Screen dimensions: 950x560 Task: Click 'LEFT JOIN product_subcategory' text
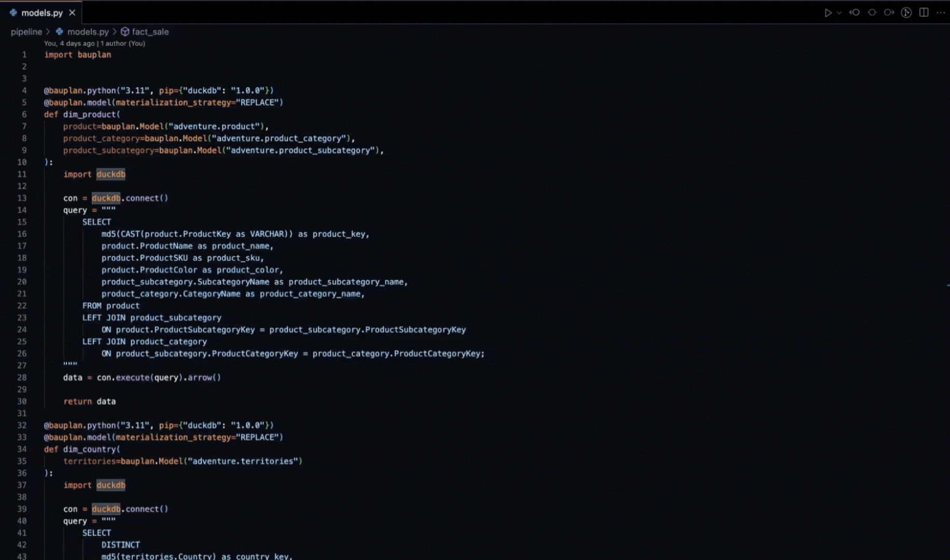point(152,318)
